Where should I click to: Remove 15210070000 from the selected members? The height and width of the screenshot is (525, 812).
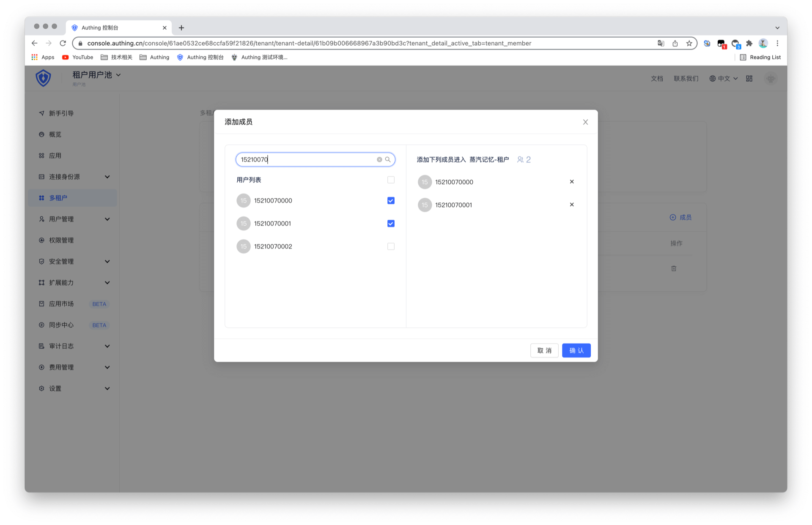571,182
